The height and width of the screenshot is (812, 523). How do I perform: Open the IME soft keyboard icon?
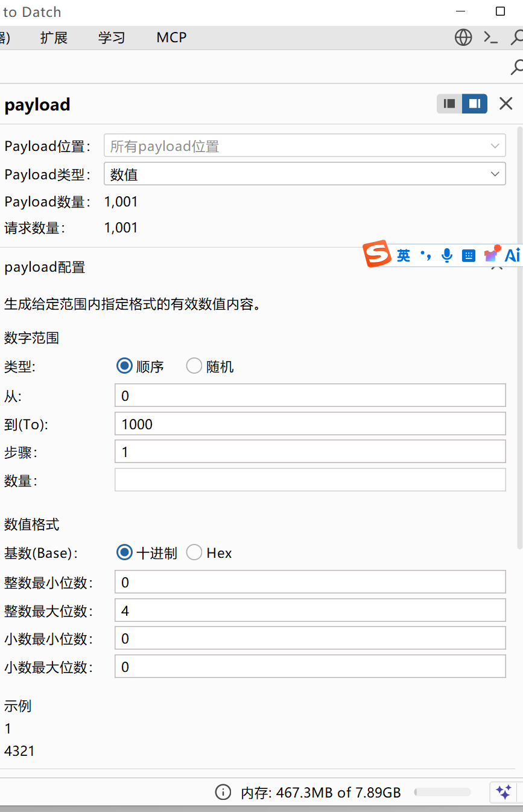(x=469, y=256)
